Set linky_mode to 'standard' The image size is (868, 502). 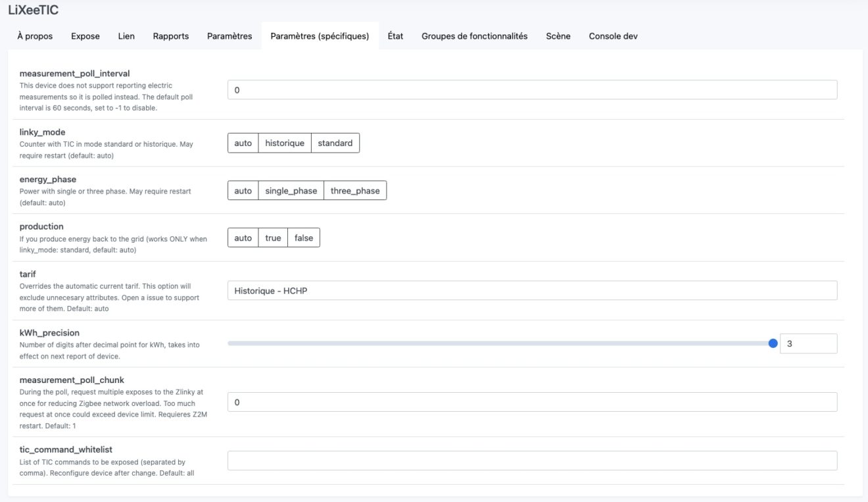[335, 143]
